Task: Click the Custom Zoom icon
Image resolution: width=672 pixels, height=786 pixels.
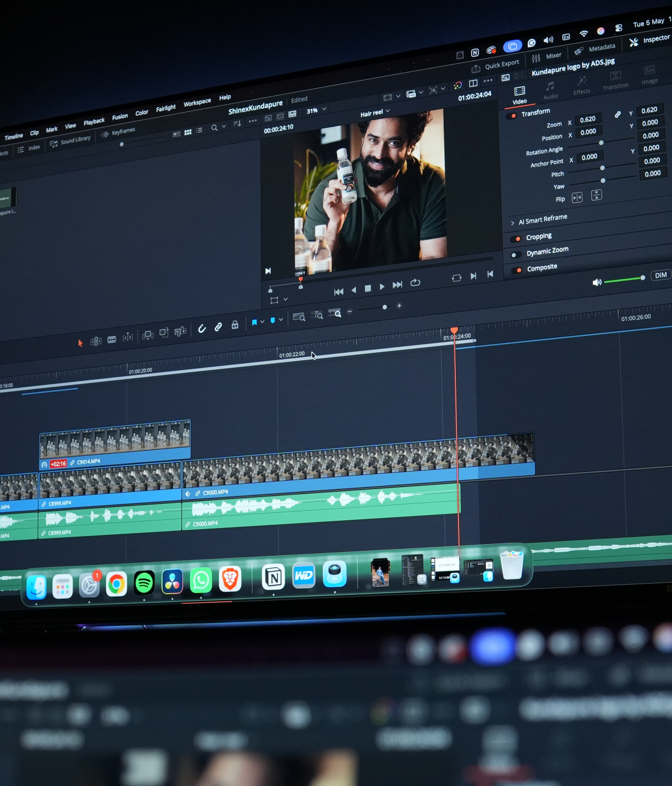Action: click(335, 313)
